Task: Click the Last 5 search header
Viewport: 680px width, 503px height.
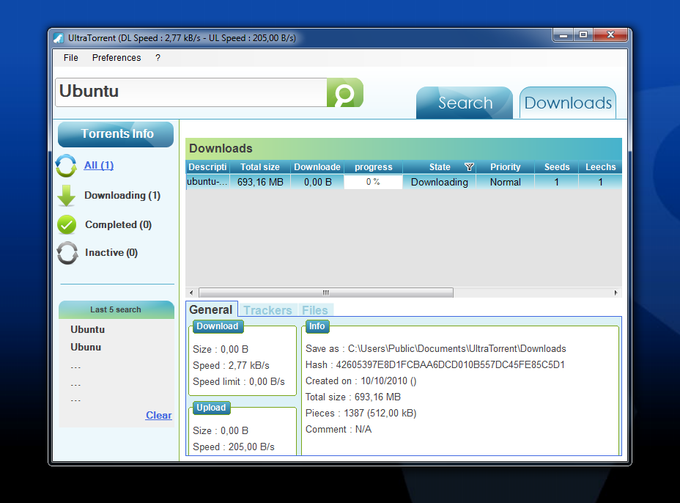Action: (116, 310)
